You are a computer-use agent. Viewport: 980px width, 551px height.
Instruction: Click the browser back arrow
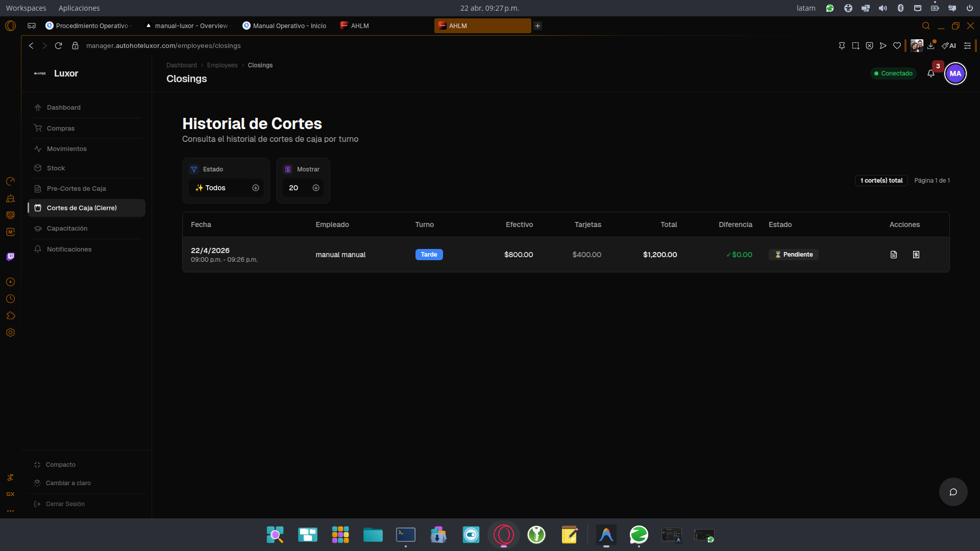31,46
